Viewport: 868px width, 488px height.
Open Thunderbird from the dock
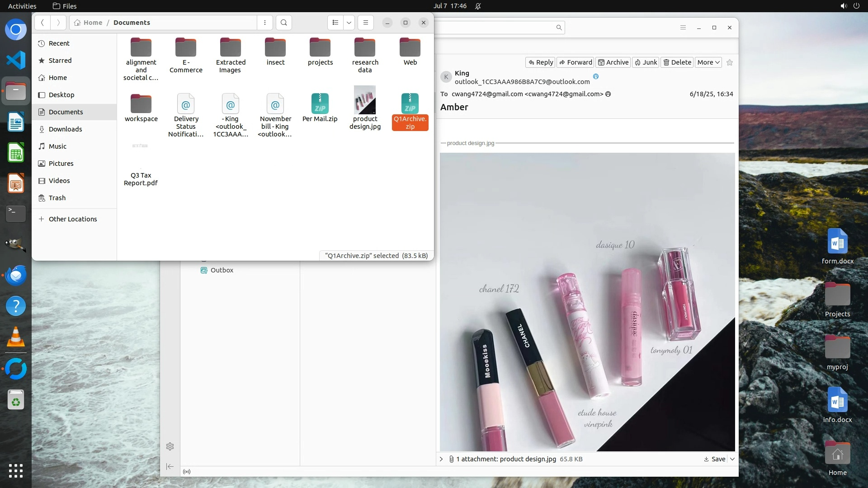tap(16, 275)
